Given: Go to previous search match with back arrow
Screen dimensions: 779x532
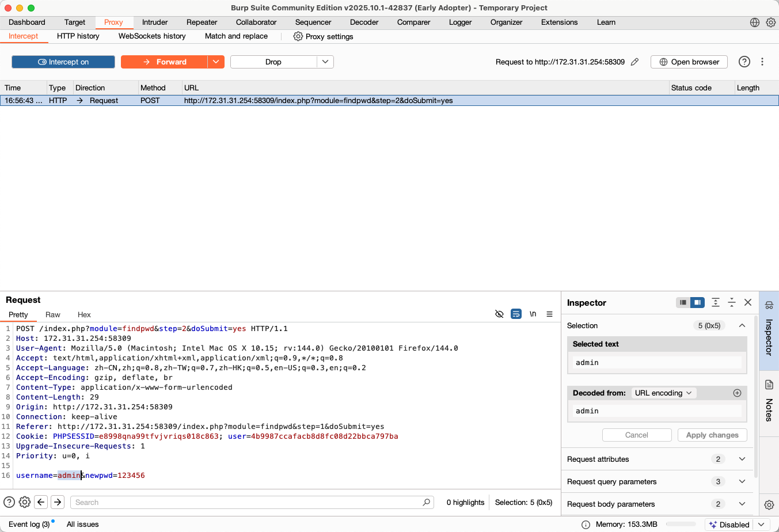Looking at the screenshot, I should point(41,502).
